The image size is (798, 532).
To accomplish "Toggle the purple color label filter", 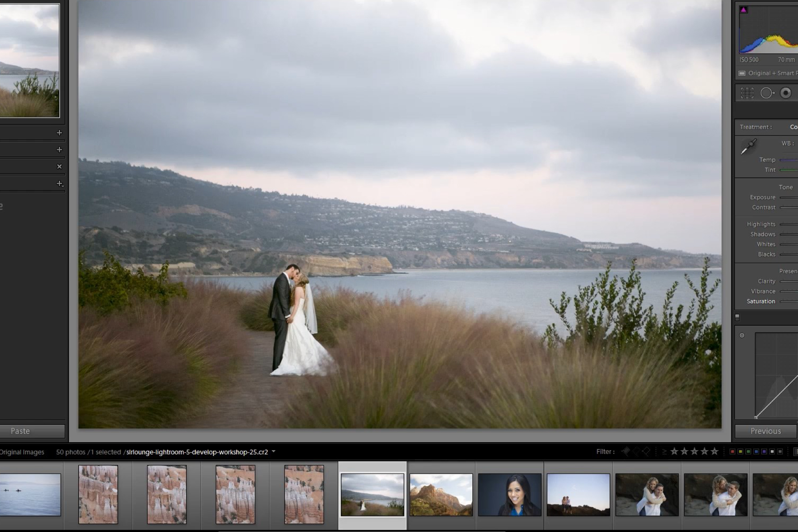I will point(764,452).
